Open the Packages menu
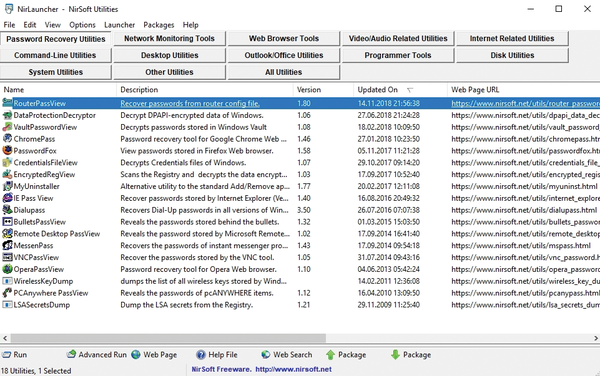This screenshot has height=376, width=600. point(159,25)
